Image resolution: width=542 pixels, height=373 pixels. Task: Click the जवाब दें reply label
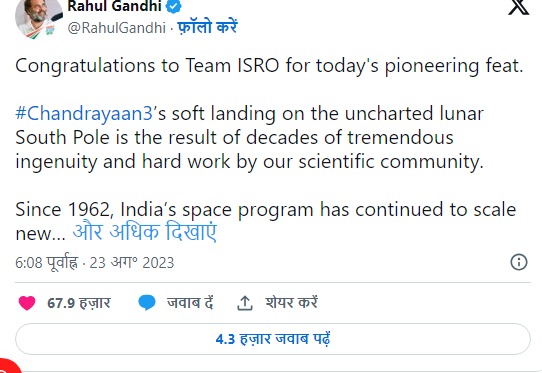(190, 303)
